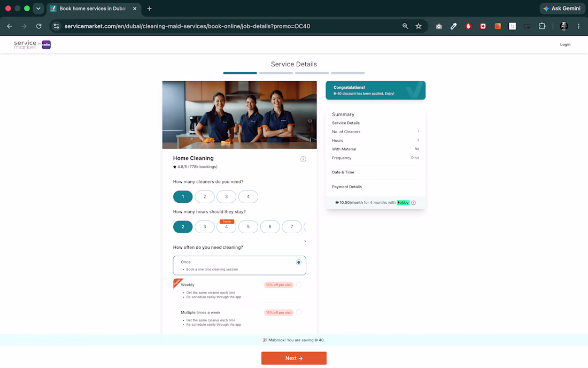
Task: Select 4 cleaners
Action: pos(248,196)
